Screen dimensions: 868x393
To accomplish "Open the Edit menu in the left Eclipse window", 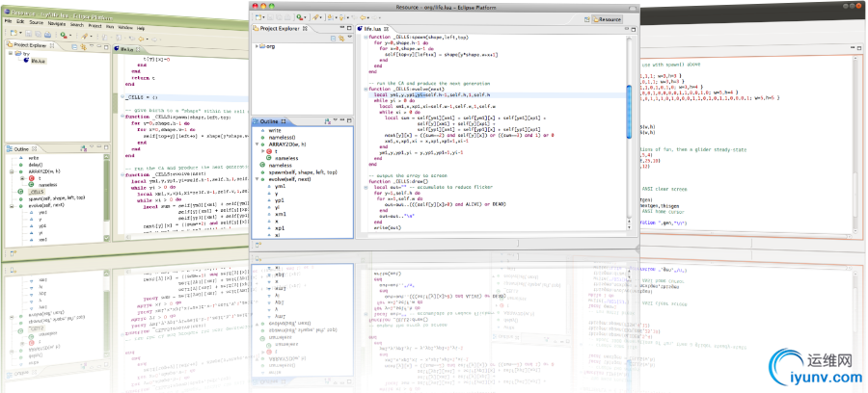I will pos(20,21).
